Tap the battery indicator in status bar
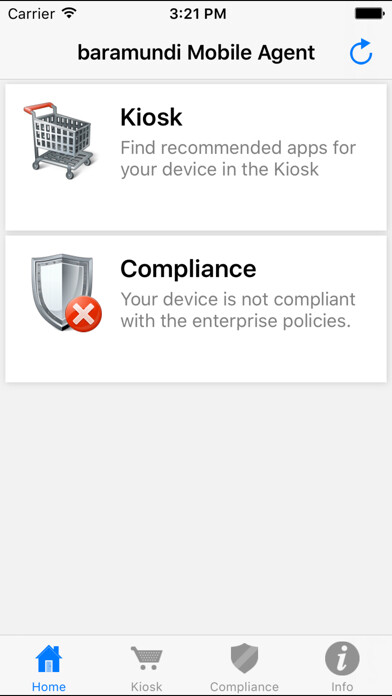The height and width of the screenshot is (696, 392). (x=370, y=13)
